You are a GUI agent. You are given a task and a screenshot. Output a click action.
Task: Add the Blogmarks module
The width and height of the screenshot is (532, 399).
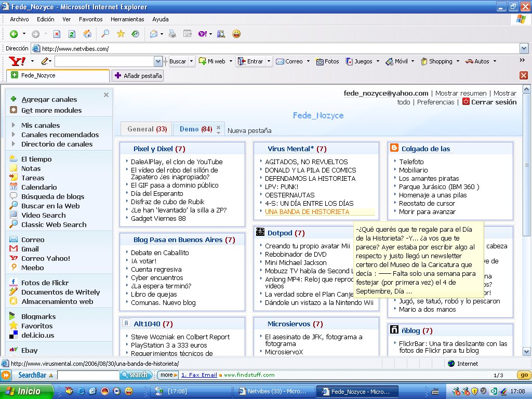38,316
